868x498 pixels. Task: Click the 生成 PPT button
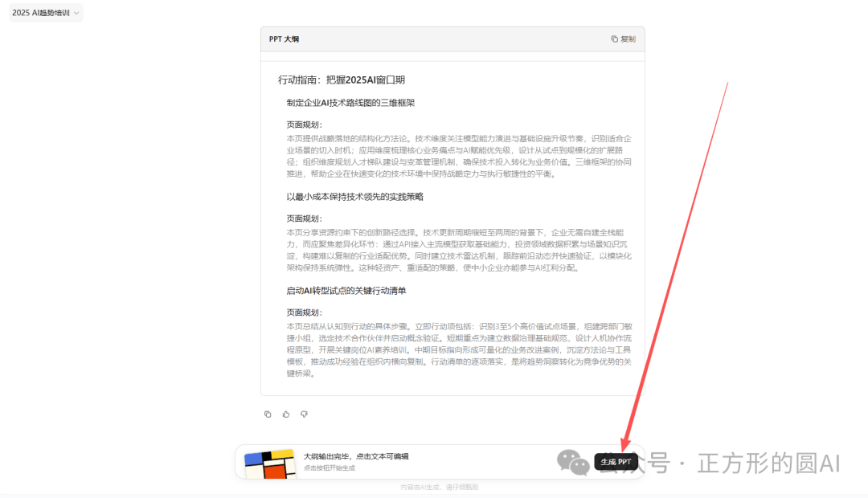616,462
